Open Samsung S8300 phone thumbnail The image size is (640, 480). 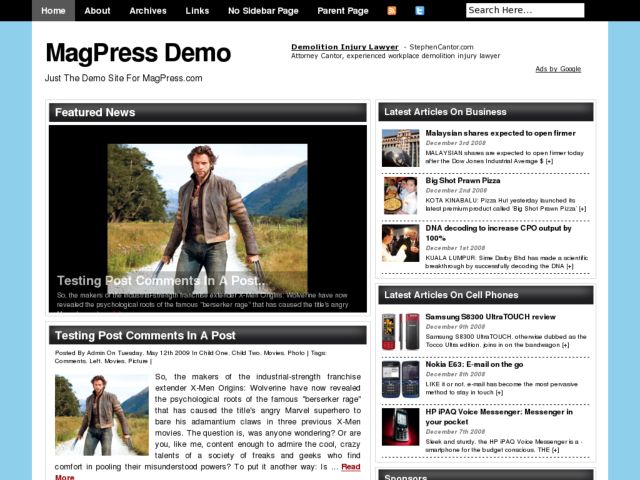point(400,331)
